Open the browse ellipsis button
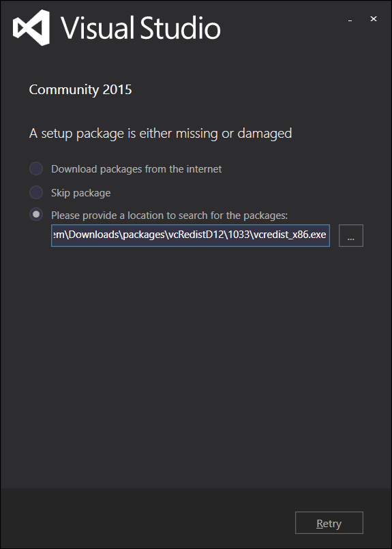The height and width of the screenshot is (549, 392). click(x=350, y=236)
